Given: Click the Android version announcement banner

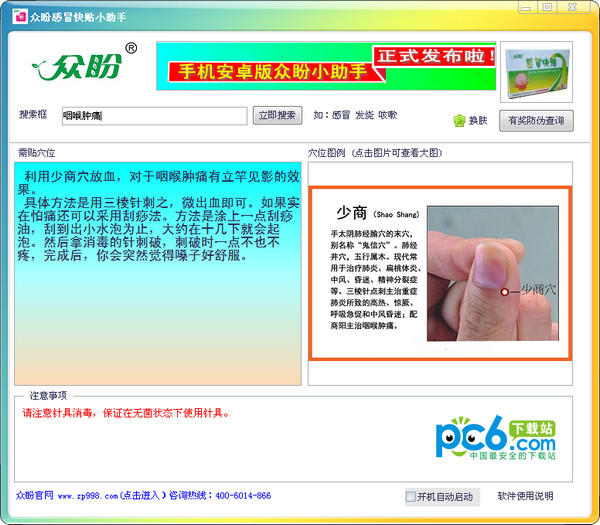Looking at the screenshot, I should pos(326,66).
